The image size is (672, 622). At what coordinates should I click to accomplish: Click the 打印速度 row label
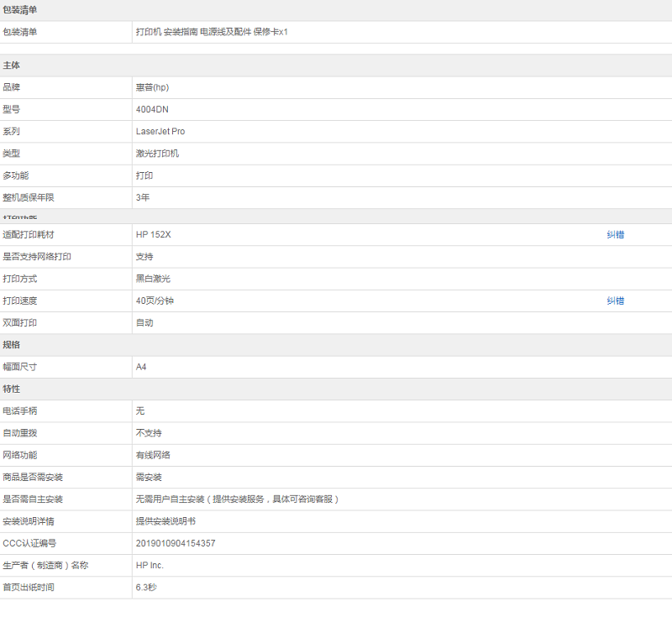coord(19,301)
